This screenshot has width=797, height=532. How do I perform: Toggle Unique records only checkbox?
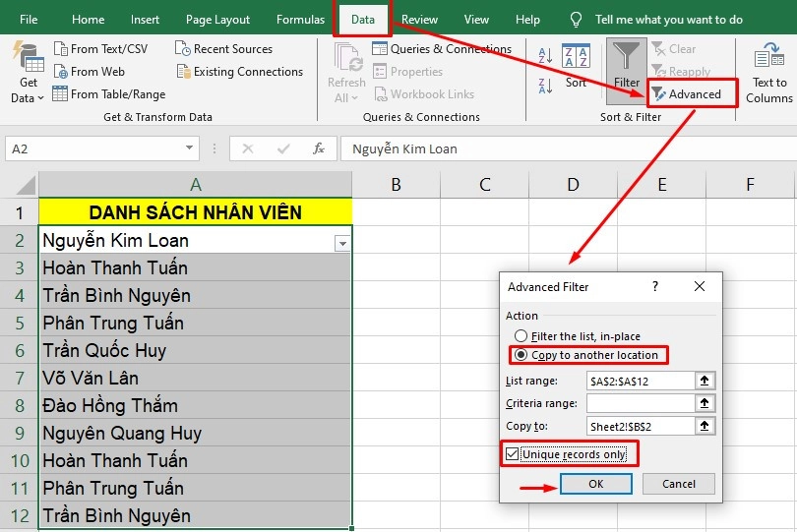(512, 454)
